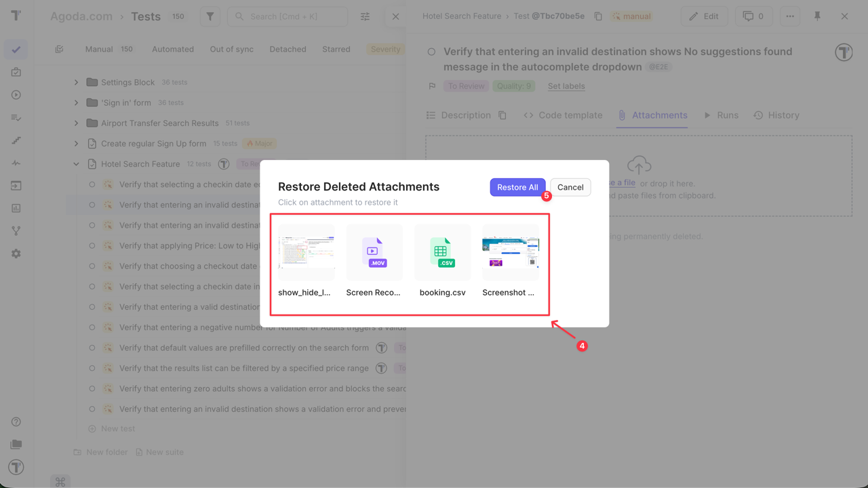Open the Severity dropdown
The image size is (868, 488).
tap(385, 49)
